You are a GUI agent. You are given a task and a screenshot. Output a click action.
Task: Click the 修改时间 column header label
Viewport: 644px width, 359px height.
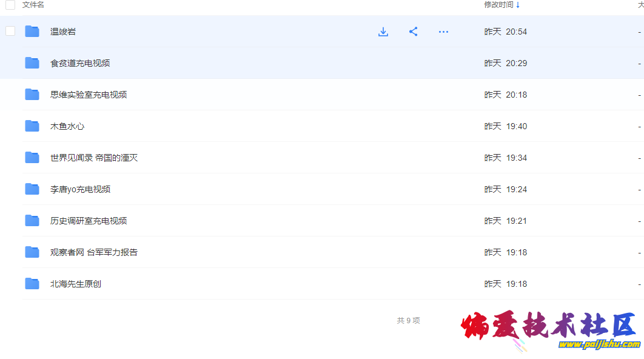(x=498, y=5)
